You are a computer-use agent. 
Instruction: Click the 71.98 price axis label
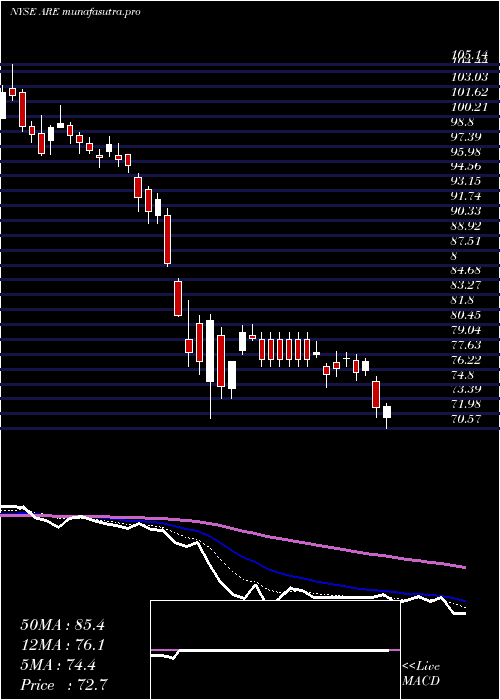[x=466, y=404]
